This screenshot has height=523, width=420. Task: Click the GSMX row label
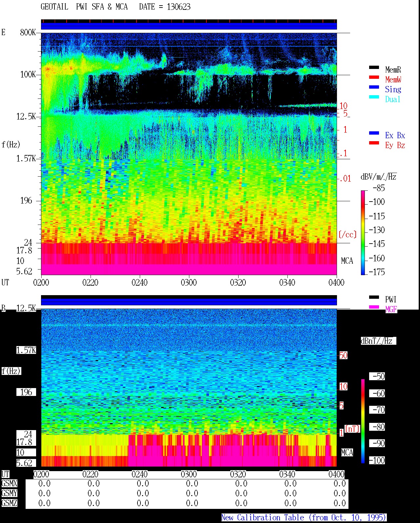coord(9,484)
